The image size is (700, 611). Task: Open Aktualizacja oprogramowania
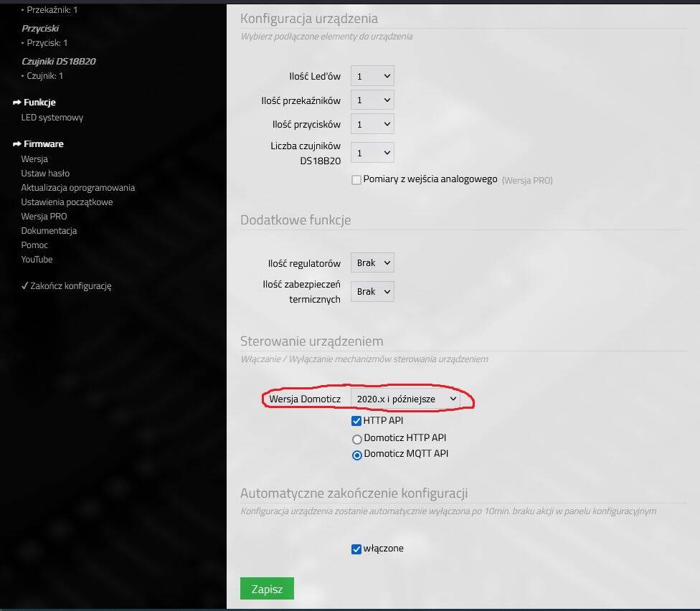click(x=77, y=187)
